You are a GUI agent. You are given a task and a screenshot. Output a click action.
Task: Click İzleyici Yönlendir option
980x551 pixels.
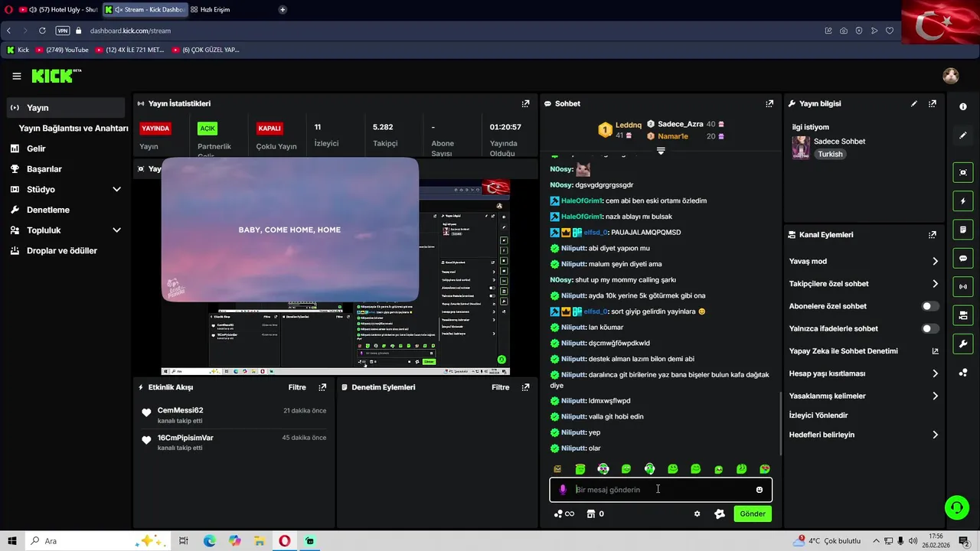coord(818,416)
